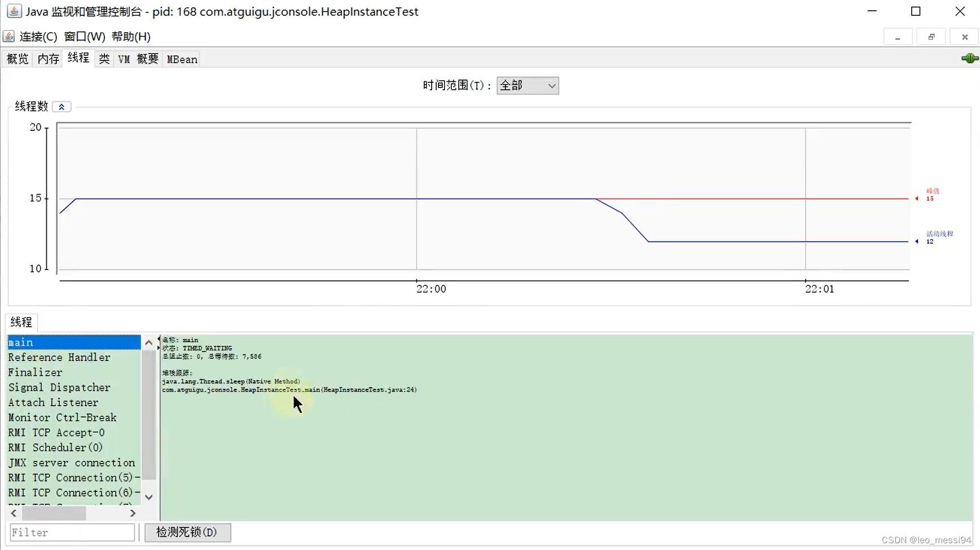Screen dimensions: 980x550
Task: Click thread list scroll down arrow
Action: (149, 497)
